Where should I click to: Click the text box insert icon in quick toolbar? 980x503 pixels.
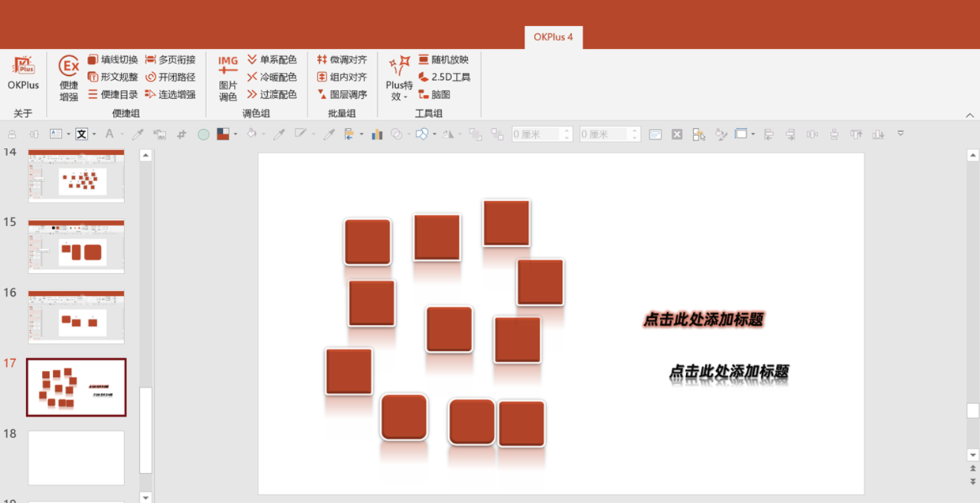[x=56, y=134]
